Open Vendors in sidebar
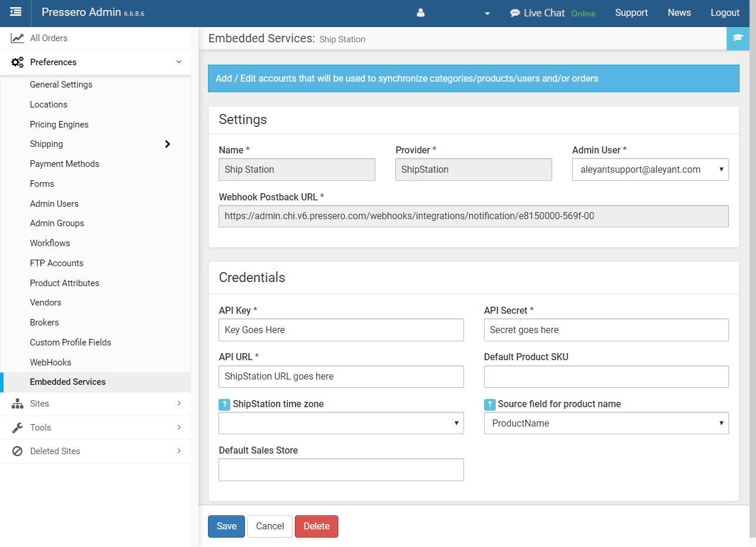Viewport: 756px width, 547px height. [46, 303]
